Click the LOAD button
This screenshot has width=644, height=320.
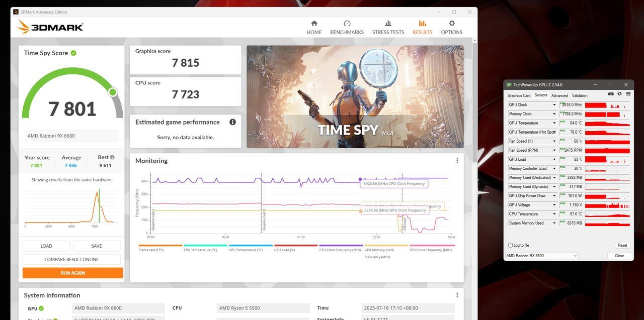(46, 246)
